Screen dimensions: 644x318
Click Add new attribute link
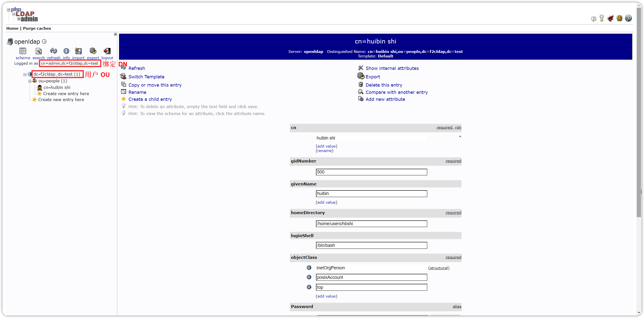385,99
